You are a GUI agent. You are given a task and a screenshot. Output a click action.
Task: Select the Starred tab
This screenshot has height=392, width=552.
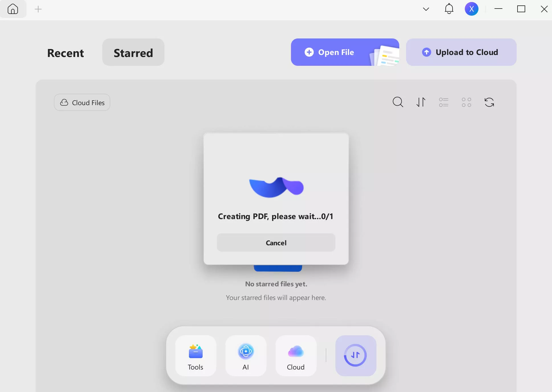pyautogui.click(x=133, y=53)
